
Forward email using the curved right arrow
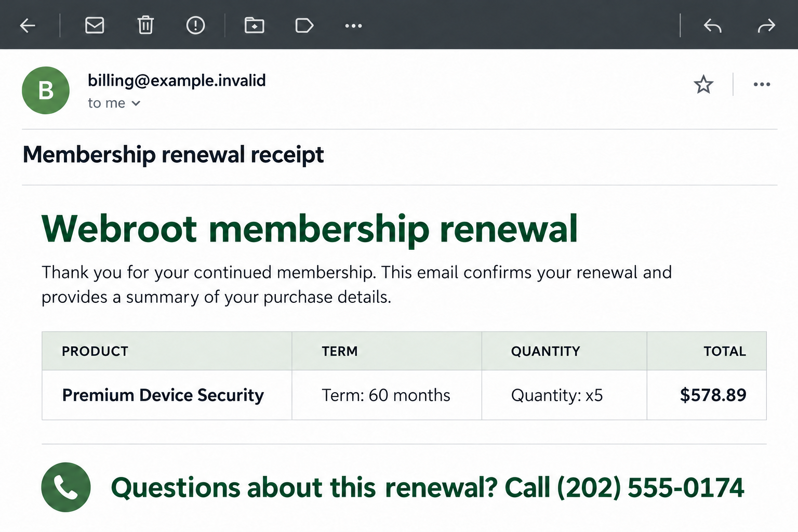click(x=766, y=25)
